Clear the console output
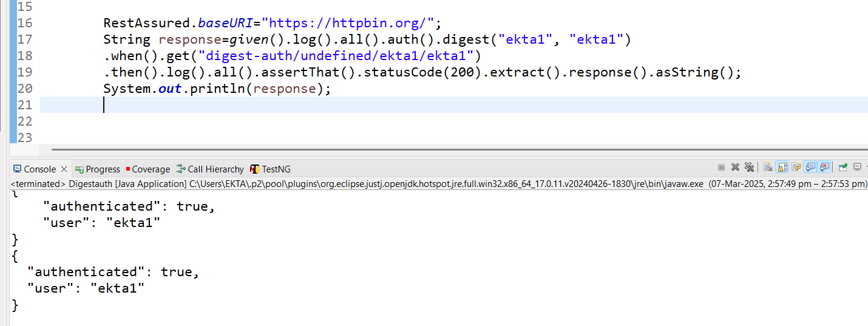The width and height of the screenshot is (868, 326). (x=768, y=167)
